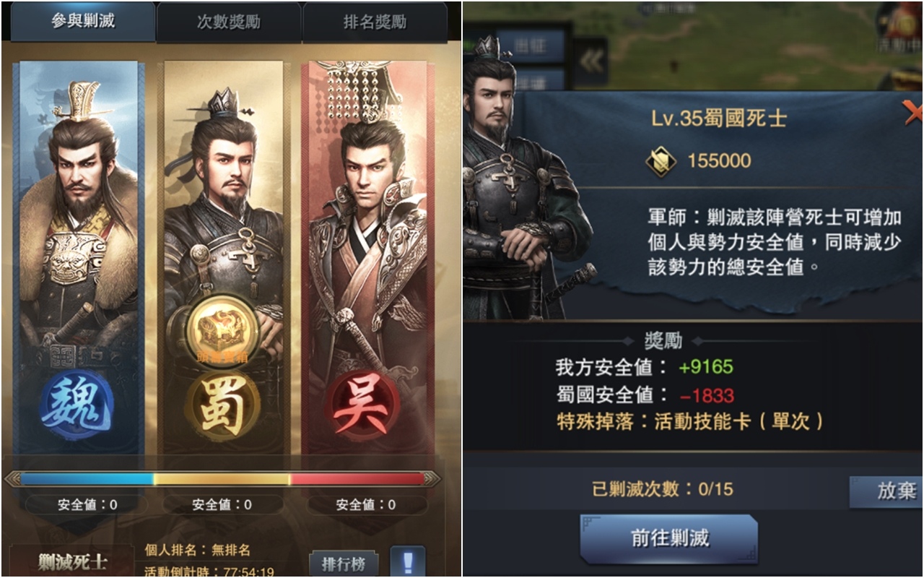Close the Lv.35 蜀國死士 dialog
Viewport: 924px width, 578px height.
click(913, 111)
